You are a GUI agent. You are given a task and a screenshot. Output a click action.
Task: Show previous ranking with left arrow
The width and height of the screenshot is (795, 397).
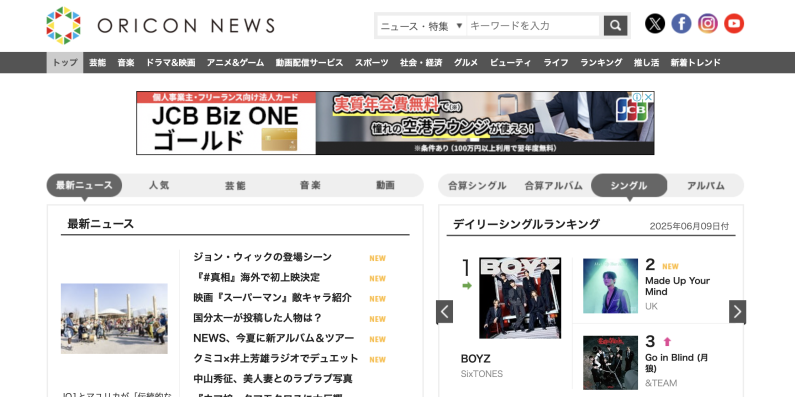(445, 311)
